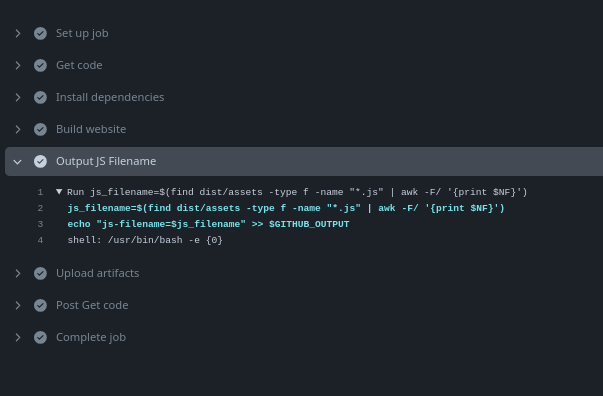Expand the Post Get code step
This screenshot has width=603, height=396.
point(18,305)
